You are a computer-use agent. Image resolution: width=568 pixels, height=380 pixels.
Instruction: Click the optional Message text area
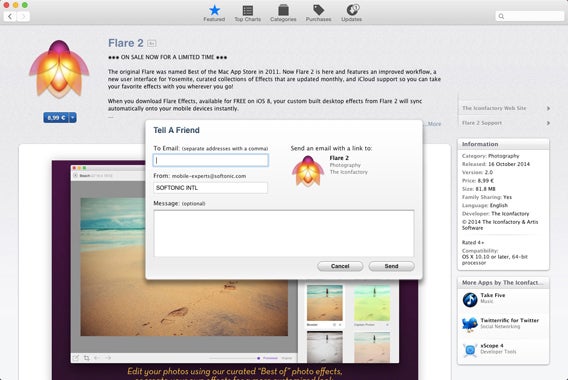(x=284, y=233)
